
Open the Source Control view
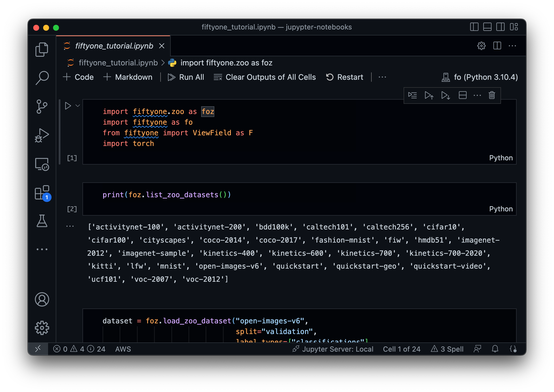[x=42, y=107]
